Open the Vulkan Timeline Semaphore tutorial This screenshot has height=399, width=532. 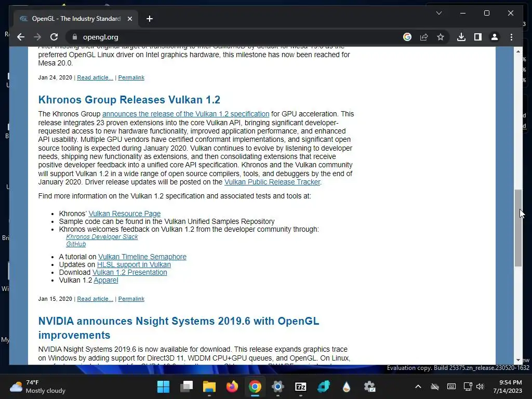pyautogui.click(x=142, y=257)
